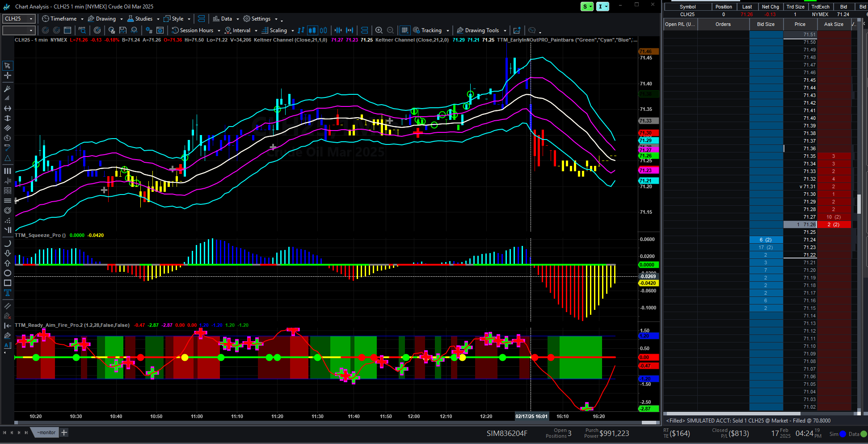Click the calendar icon in toolbar

click(x=67, y=30)
